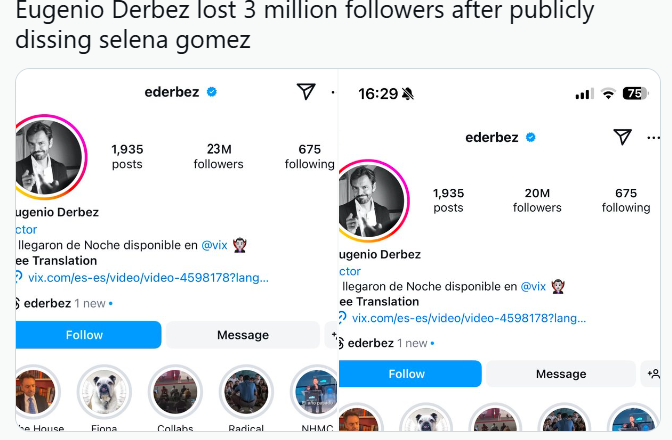Click the Message button in right profile
The image size is (672, 440).
click(560, 374)
